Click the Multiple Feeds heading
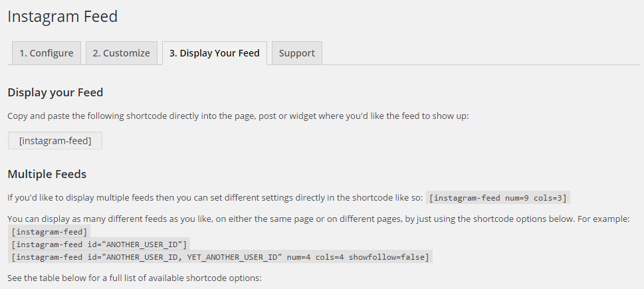The width and height of the screenshot is (644, 289). click(47, 174)
